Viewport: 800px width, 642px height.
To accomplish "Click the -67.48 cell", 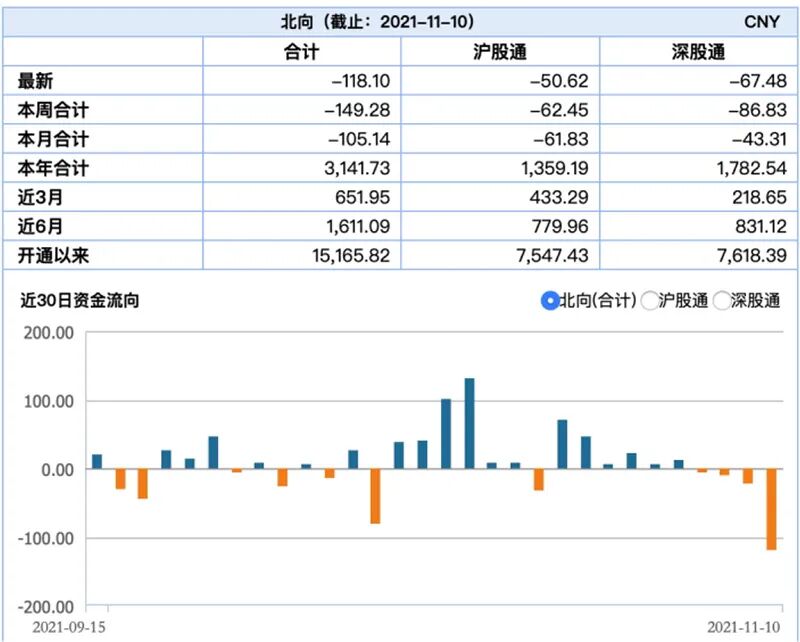I will (758, 81).
